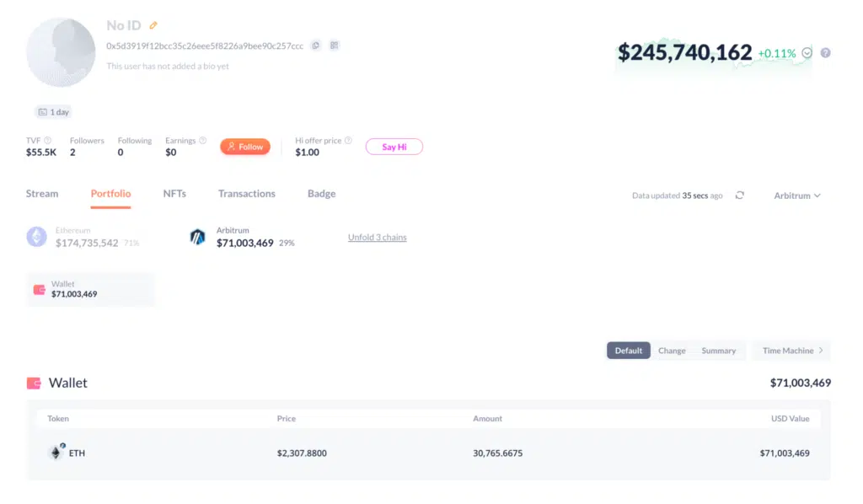Open the Transactions tab
This screenshot has height=504, width=863.
point(246,194)
